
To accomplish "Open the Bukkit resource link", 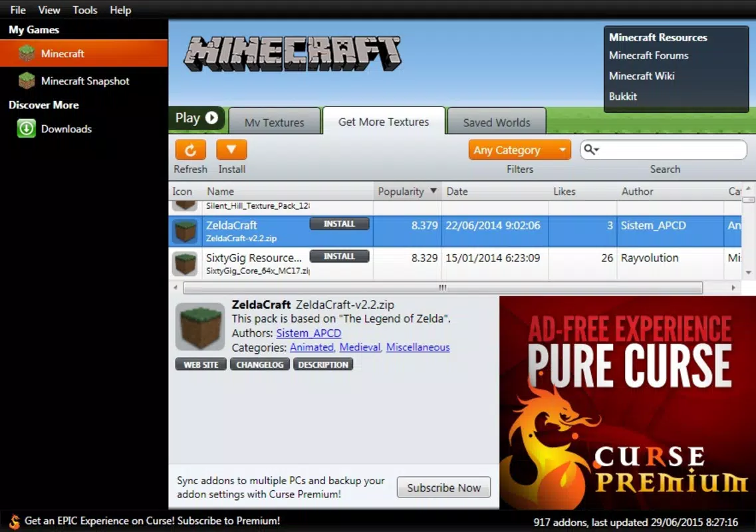I will click(x=623, y=96).
